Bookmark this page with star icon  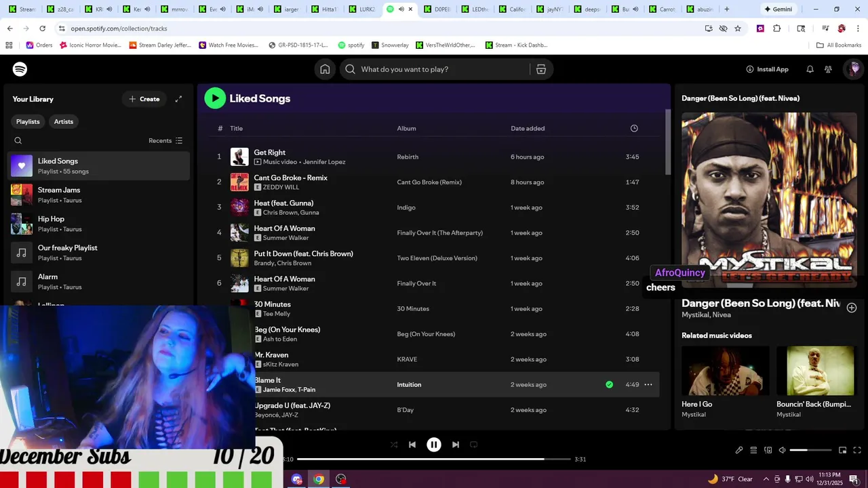[x=738, y=28]
